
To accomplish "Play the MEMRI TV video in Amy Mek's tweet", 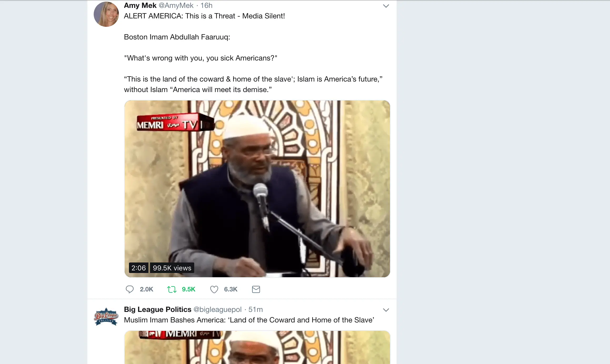I will 257,189.
